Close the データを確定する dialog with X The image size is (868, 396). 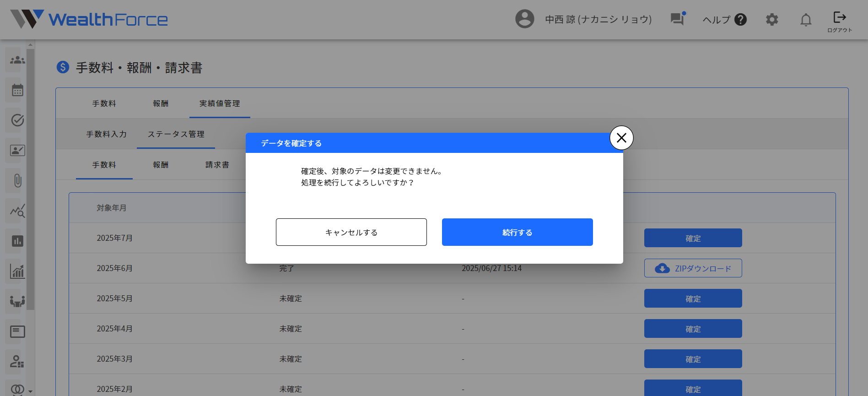[621, 138]
